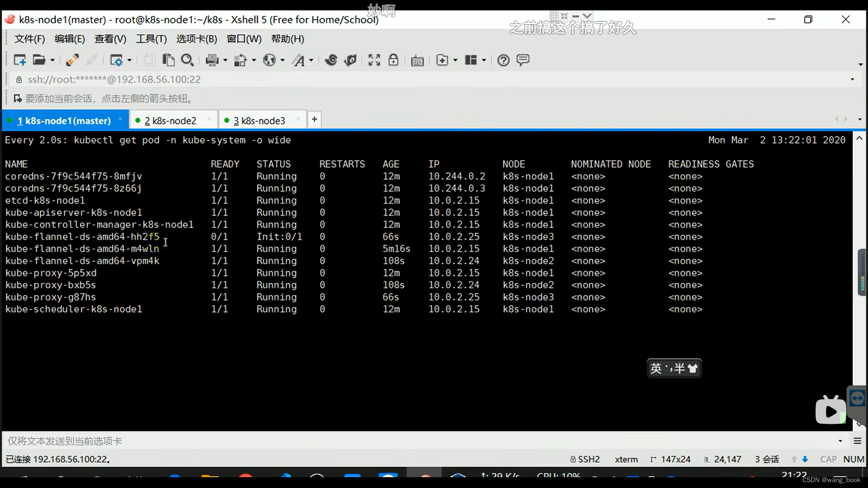Click the terminal vertical scrollbar thumb
The image size is (868, 488).
[x=862, y=272]
